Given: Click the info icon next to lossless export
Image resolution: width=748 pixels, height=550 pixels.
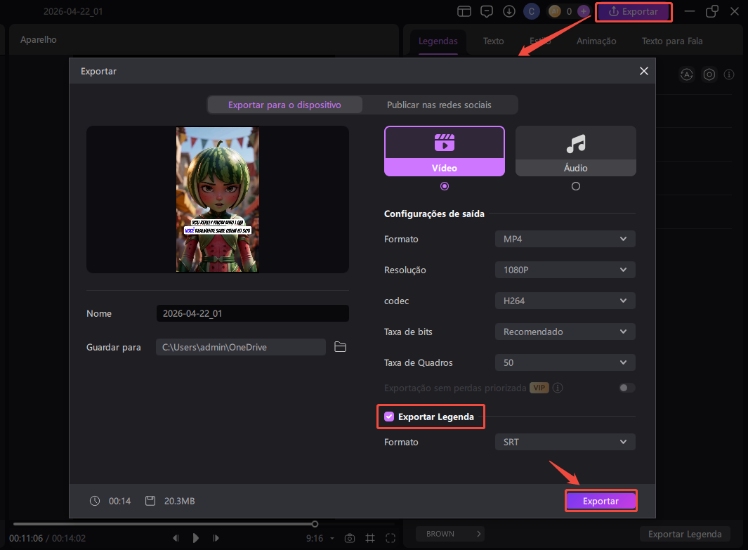Looking at the screenshot, I should (558, 388).
